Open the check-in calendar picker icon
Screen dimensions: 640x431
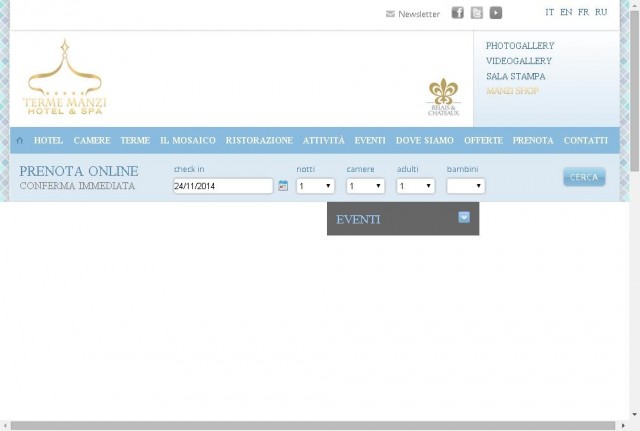[283, 186]
